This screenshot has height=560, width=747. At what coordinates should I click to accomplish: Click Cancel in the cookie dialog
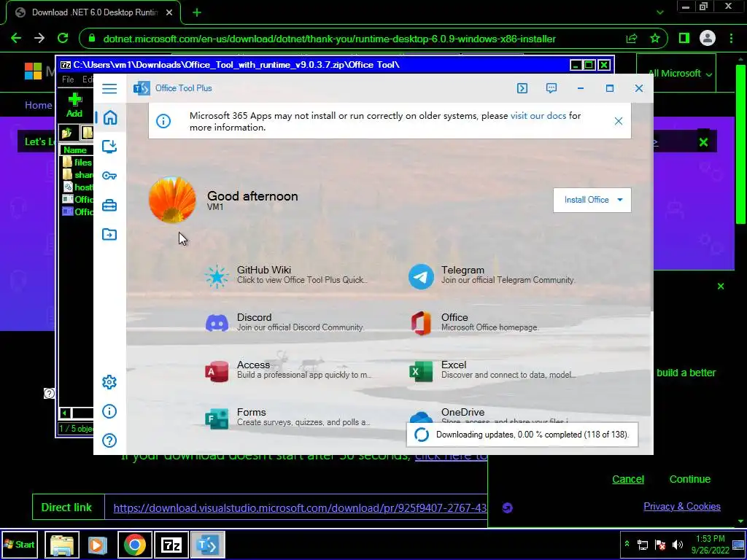tap(628, 479)
